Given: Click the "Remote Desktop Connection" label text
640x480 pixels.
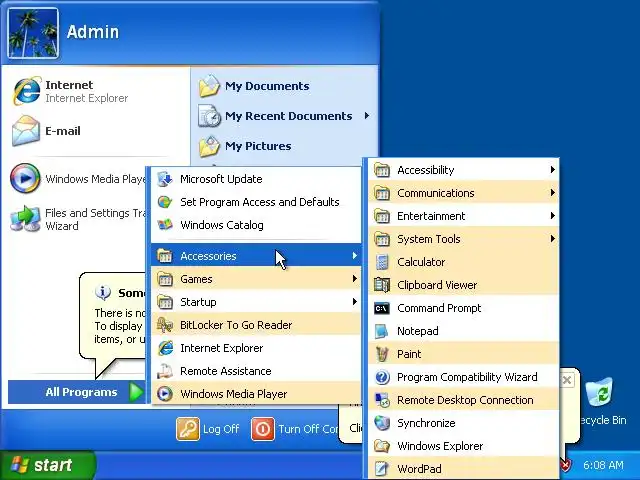Looking at the screenshot, I should (x=465, y=400).
